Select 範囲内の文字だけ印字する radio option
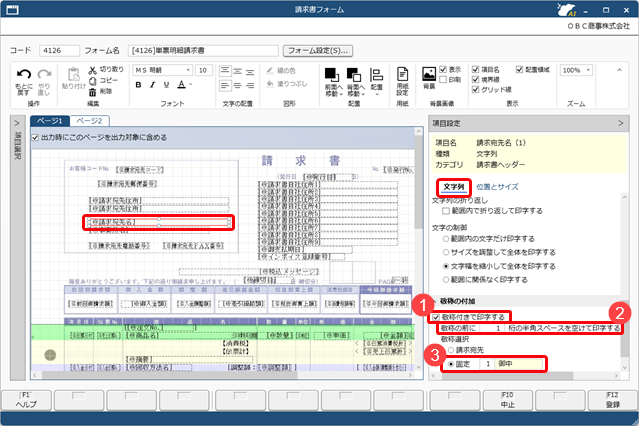The height and width of the screenshot is (426, 639). (x=446, y=238)
